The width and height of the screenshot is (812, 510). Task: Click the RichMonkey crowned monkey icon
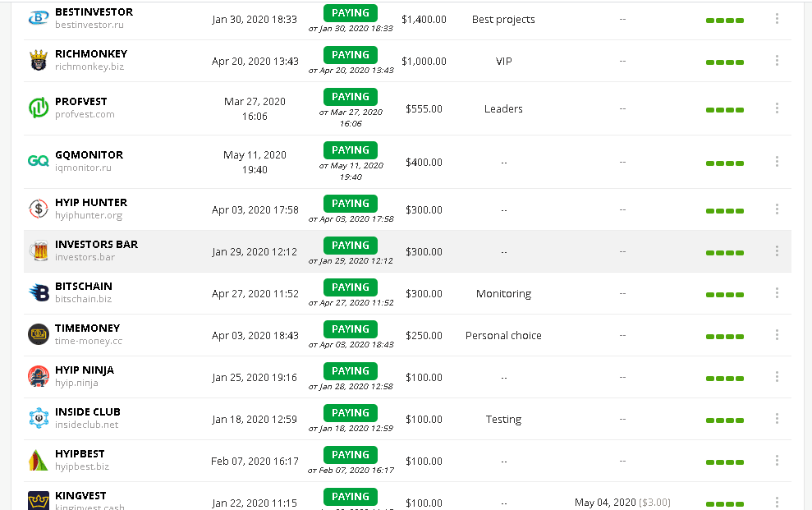pyautogui.click(x=39, y=60)
